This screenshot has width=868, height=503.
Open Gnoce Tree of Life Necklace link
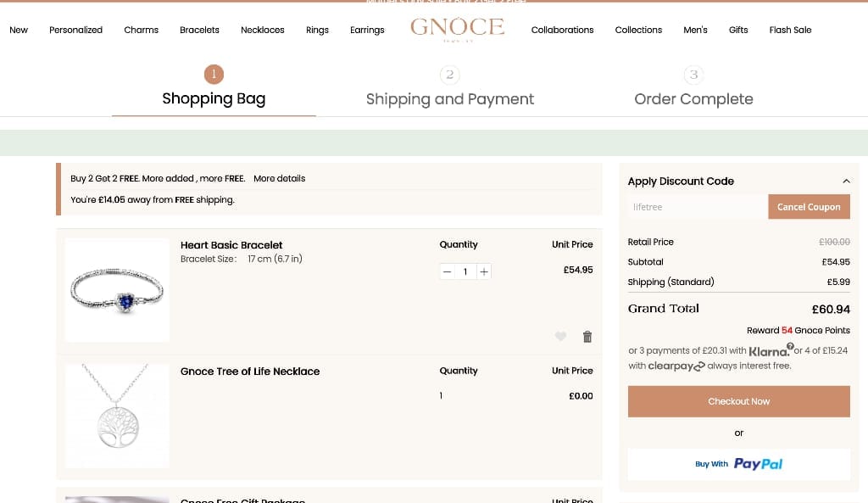250,372
